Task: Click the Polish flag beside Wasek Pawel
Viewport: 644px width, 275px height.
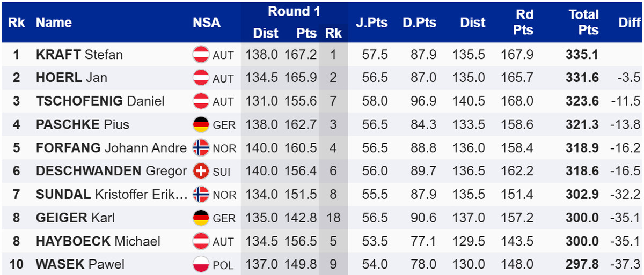Action: pos(201,264)
